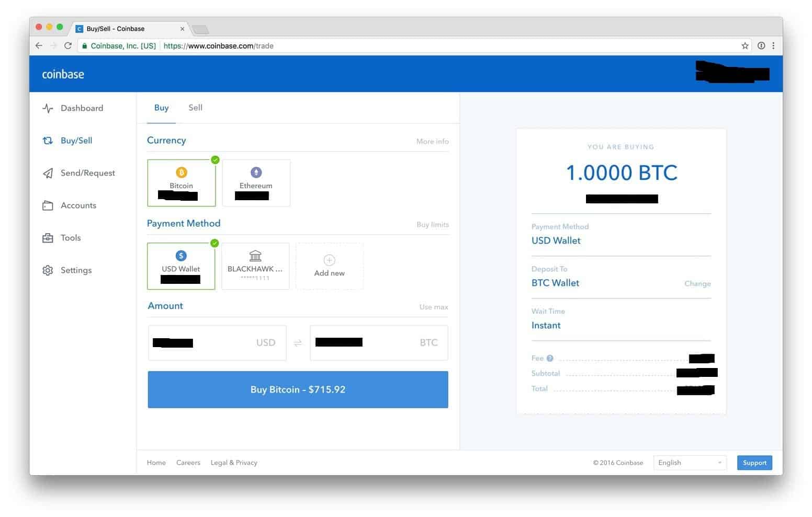Open the English language dropdown
The height and width of the screenshot is (517, 812).
tap(690, 463)
